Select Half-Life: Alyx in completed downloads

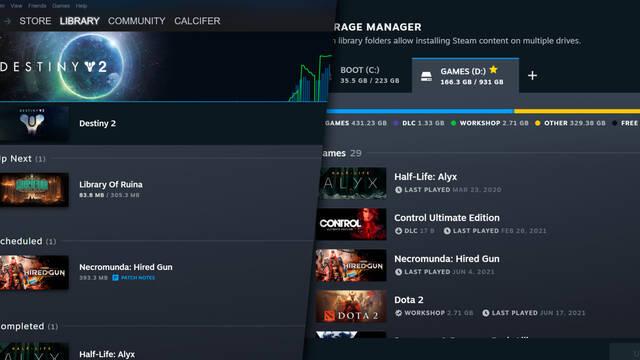pyautogui.click(x=107, y=354)
